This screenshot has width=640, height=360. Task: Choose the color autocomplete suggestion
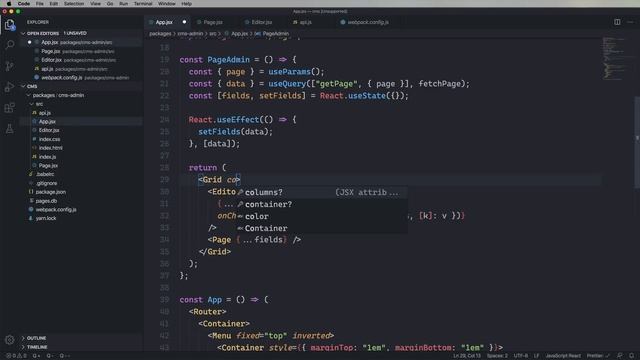[x=322, y=216]
